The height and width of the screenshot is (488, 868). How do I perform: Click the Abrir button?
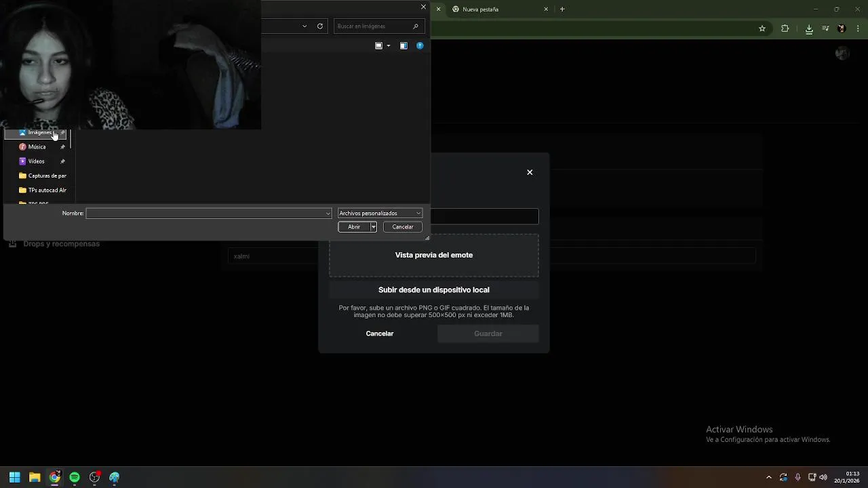click(354, 227)
